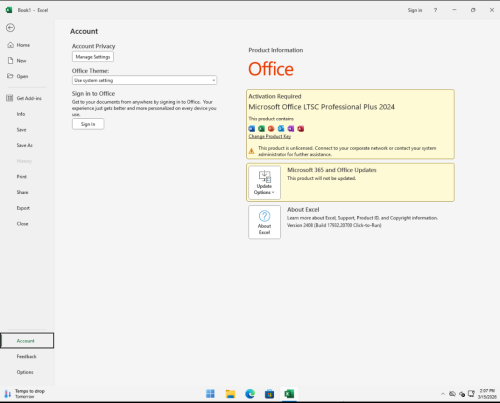Open File Explorer from the taskbar

click(x=230, y=394)
